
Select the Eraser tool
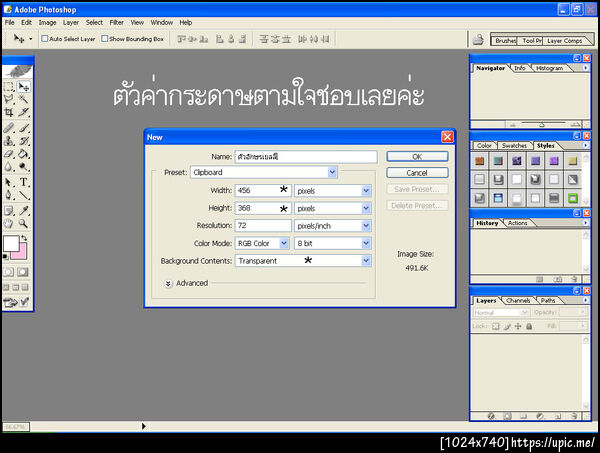pyautogui.click(x=9, y=154)
